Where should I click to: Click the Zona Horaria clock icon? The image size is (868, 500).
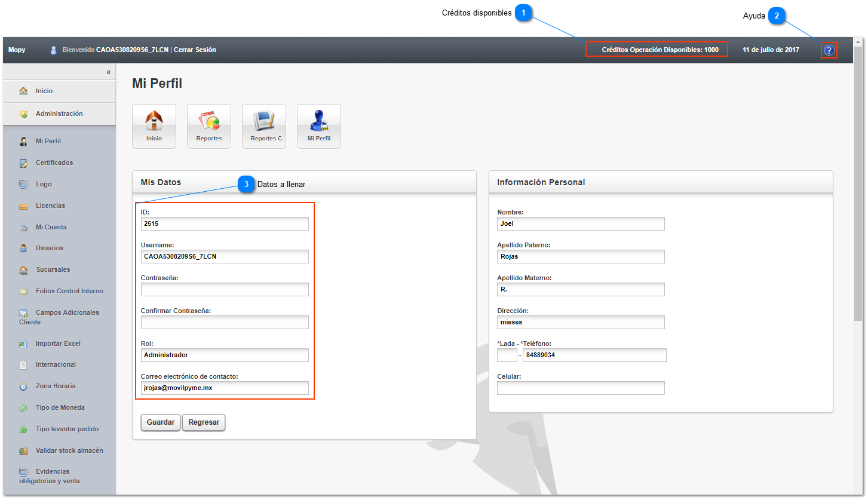point(23,386)
